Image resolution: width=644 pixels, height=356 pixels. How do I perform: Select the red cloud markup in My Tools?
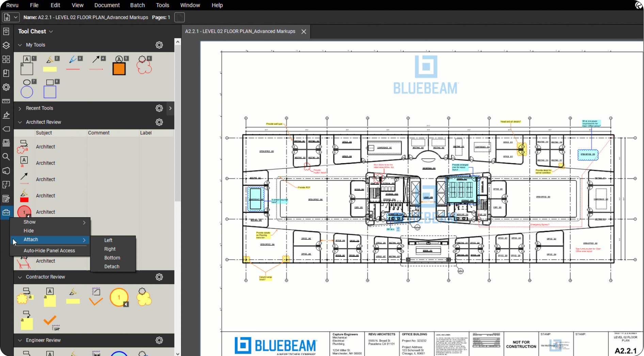click(x=144, y=65)
